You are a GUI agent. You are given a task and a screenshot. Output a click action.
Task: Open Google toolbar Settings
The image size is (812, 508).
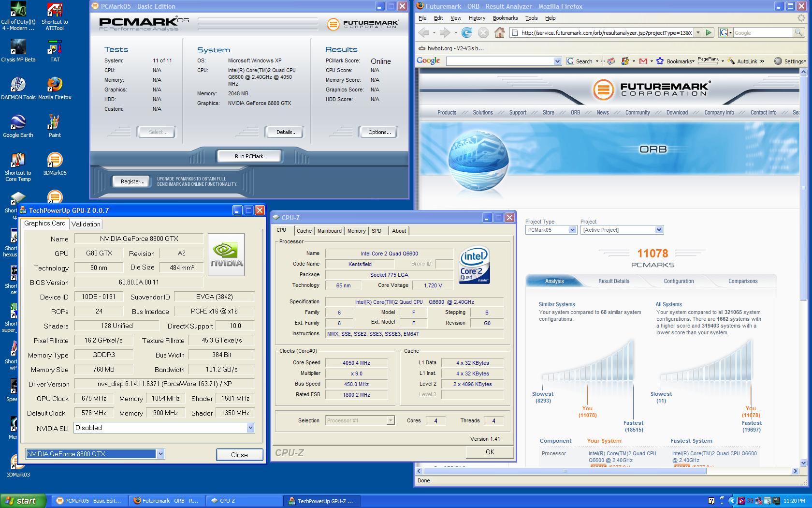click(790, 61)
